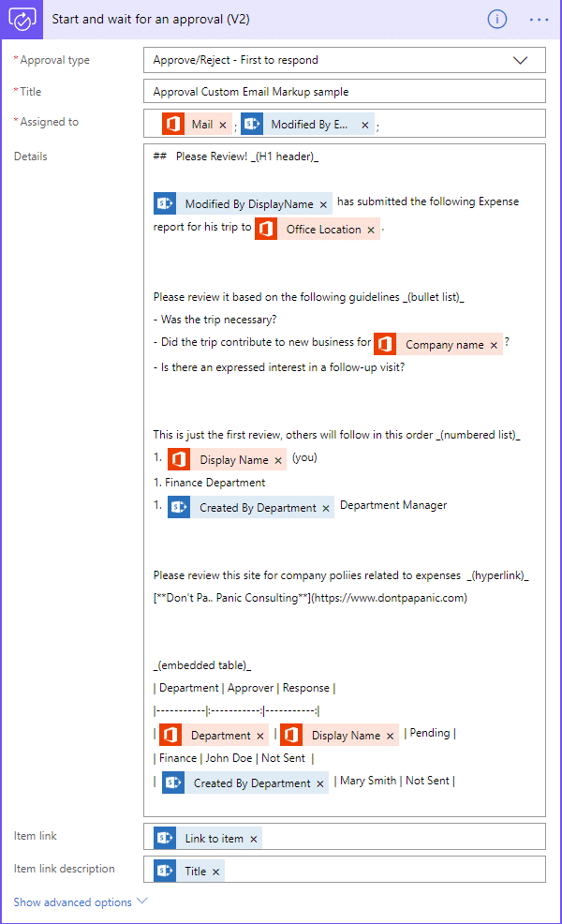Remove the Modified By DisplayName token
Screen dimensions: 562x924
[x=323, y=204]
